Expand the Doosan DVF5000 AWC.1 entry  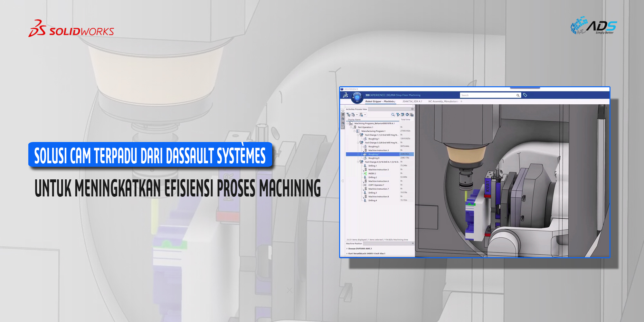click(347, 249)
